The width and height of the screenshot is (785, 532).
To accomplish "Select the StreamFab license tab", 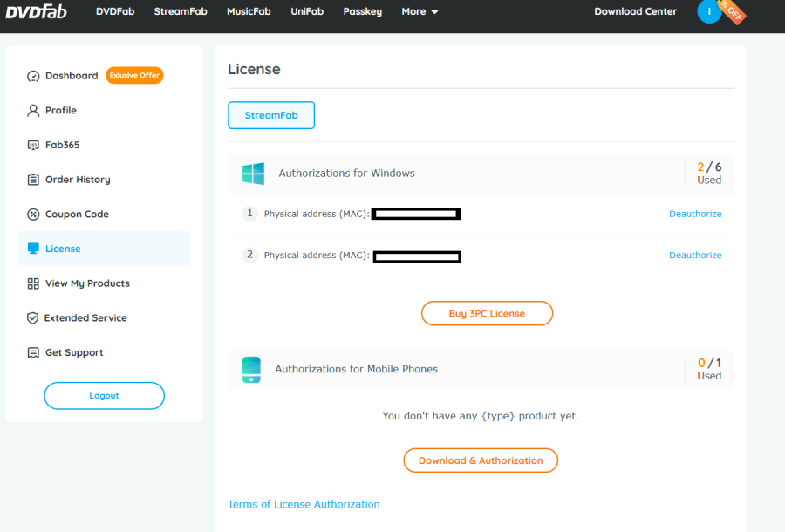I will tap(270, 115).
